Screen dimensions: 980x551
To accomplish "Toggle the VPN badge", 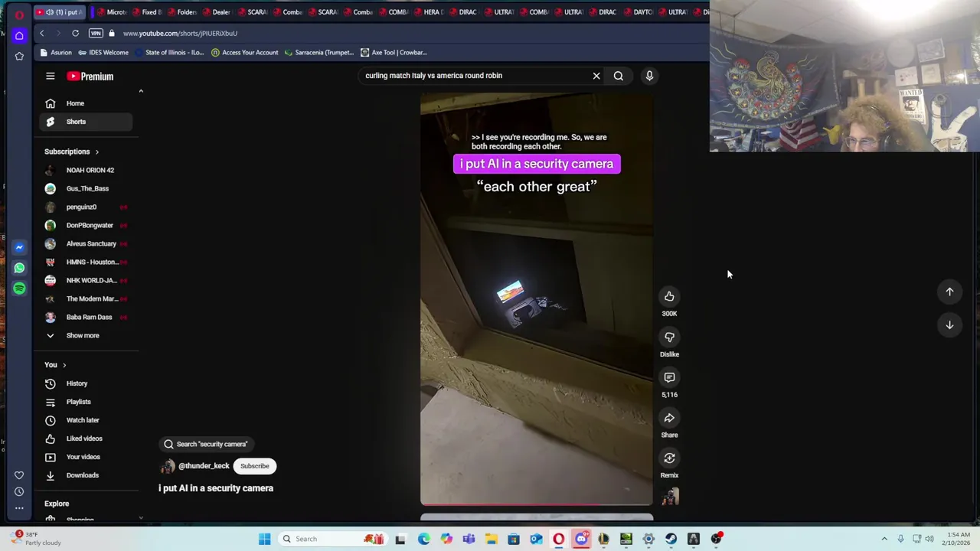I will tap(96, 33).
